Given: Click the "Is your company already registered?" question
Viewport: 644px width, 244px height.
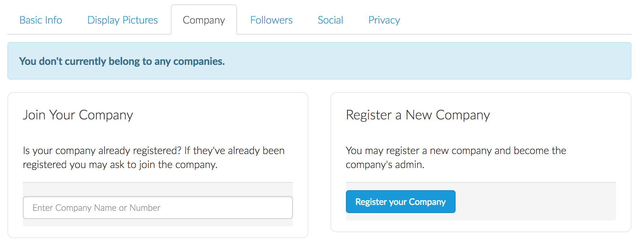Looking at the screenshot, I should pos(102,151).
